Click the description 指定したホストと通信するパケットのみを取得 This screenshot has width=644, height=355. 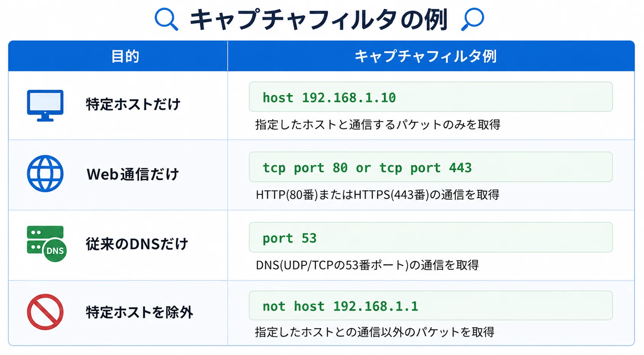(x=378, y=125)
